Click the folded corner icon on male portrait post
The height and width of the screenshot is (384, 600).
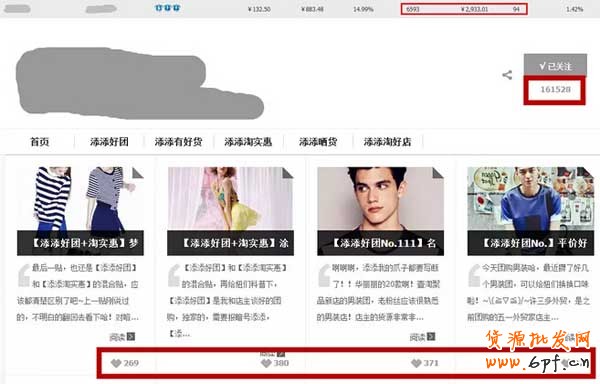point(438,173)
